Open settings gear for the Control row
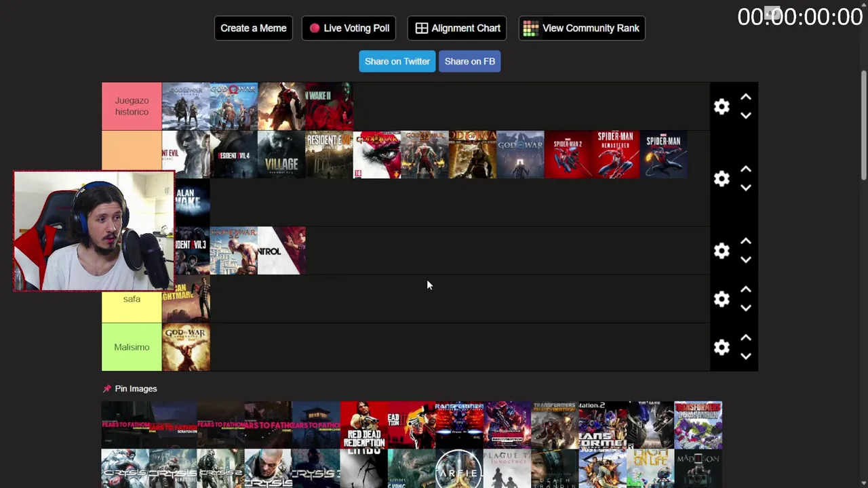This screenshot has height=488, width=868. tap(722, 251)
